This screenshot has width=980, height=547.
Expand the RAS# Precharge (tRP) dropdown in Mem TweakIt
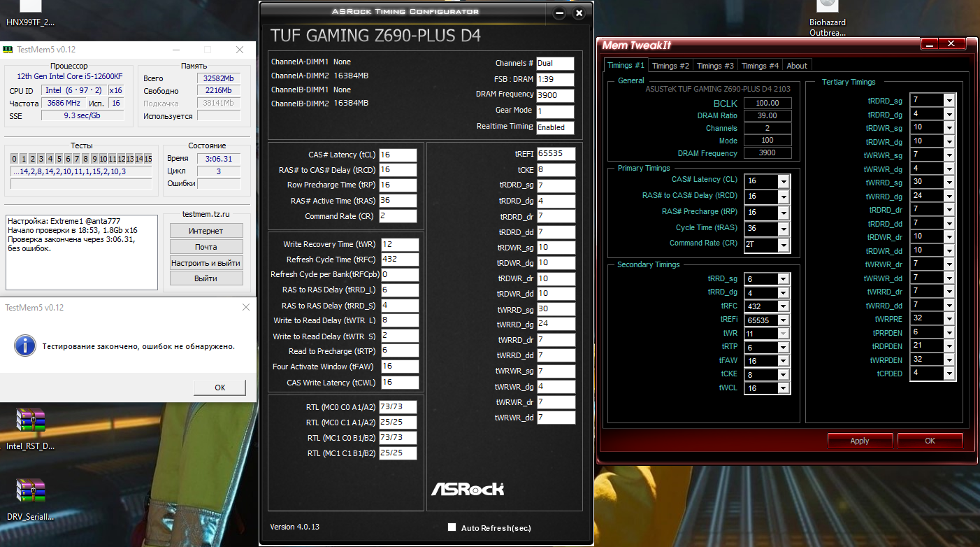point(784,212)
